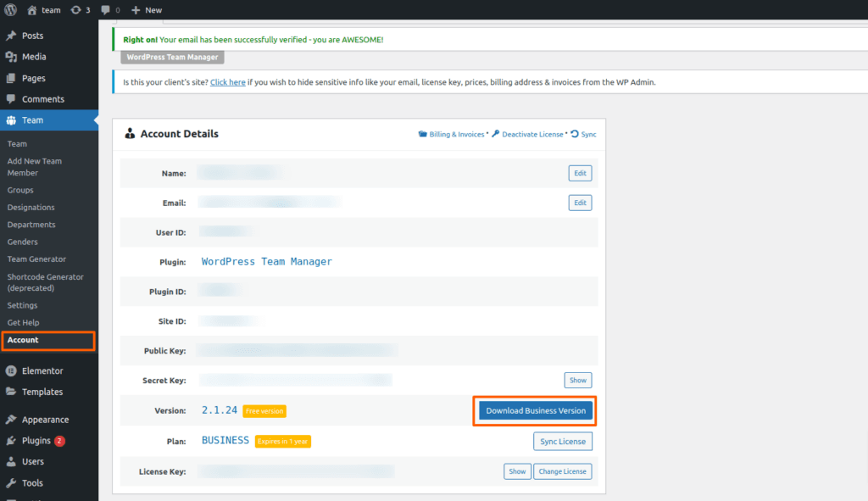
Task: Click the Sync License button
Action: (563, 441)
